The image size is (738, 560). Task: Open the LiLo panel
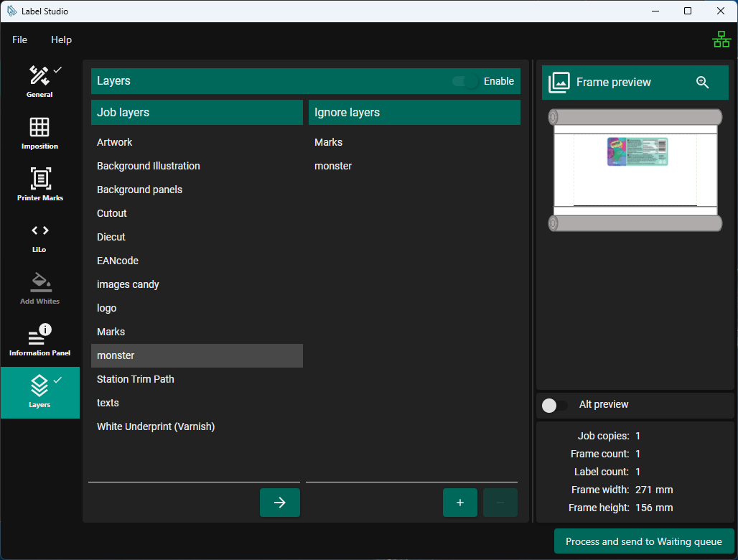point(39,236)
